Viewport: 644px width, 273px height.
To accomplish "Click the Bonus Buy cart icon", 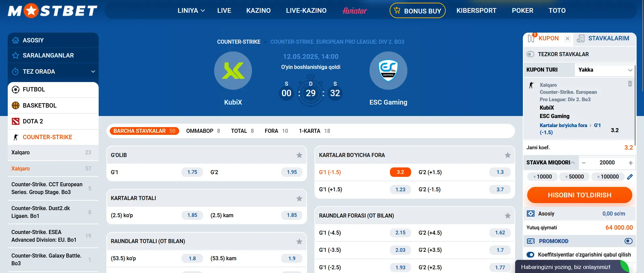I will (397, 10).
